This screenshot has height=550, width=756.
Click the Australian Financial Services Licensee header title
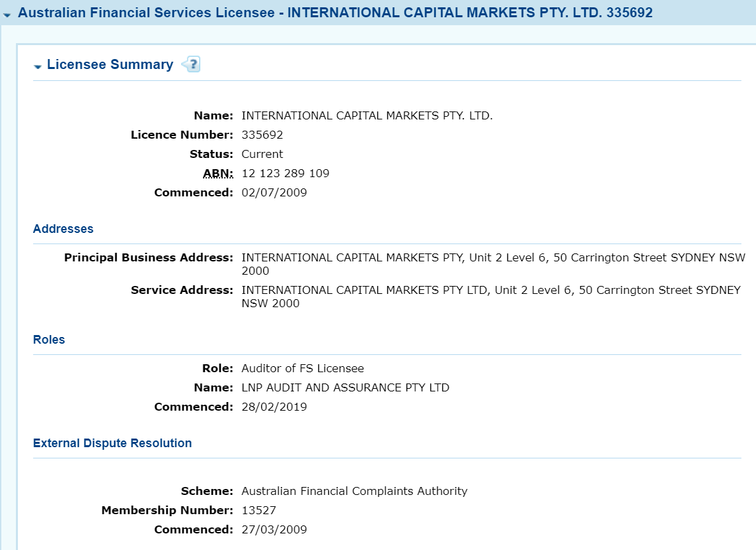pyautogui.click(x=335, y=13)
